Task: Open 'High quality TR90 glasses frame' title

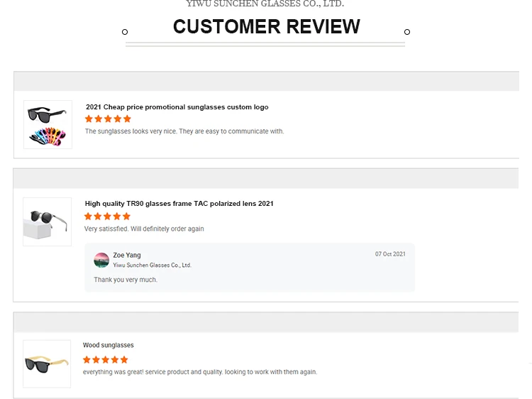Action: pos(179,204)
